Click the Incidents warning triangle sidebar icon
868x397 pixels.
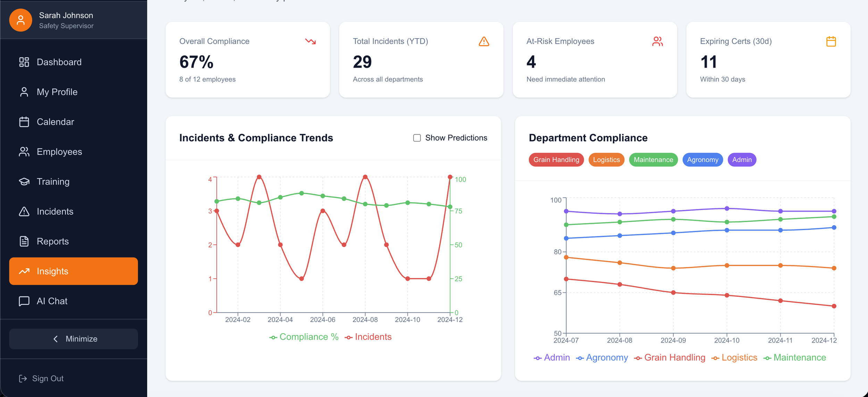coord(24,211)
